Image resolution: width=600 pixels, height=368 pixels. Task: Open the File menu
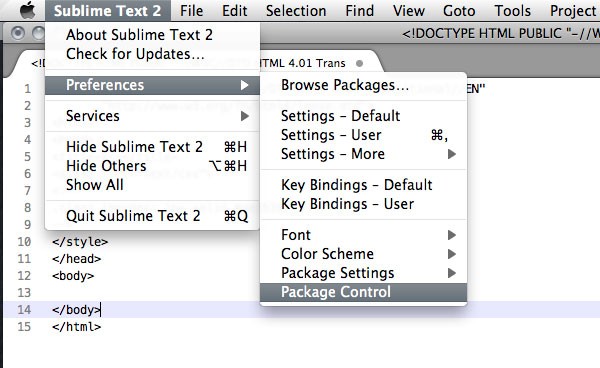pyautogui.click(x=191, y=11)
